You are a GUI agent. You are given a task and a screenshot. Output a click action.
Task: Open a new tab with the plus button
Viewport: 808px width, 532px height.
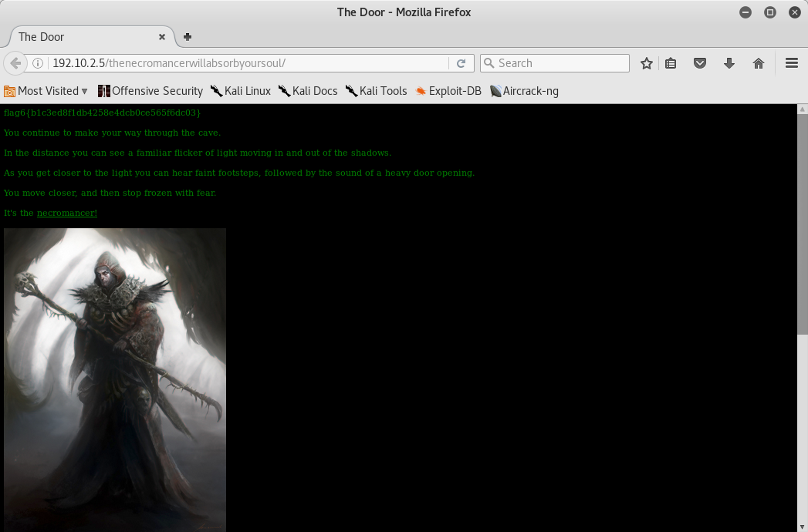click(188, 36)
